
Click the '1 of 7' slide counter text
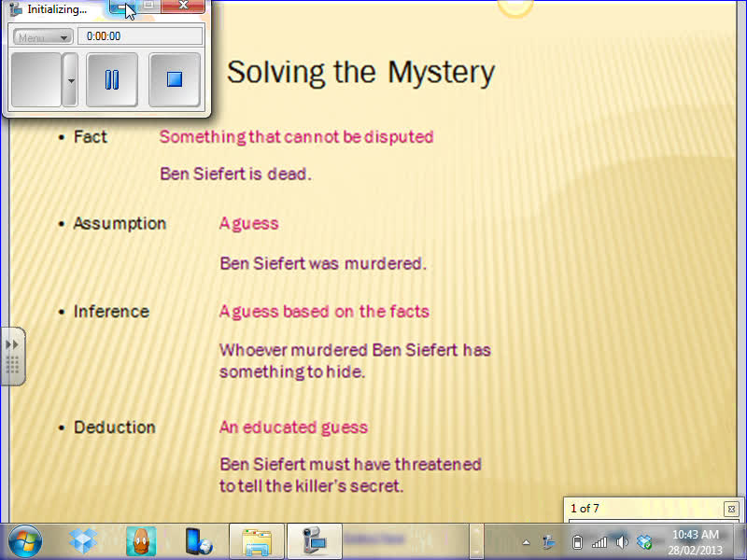click(x=585, y=509)
